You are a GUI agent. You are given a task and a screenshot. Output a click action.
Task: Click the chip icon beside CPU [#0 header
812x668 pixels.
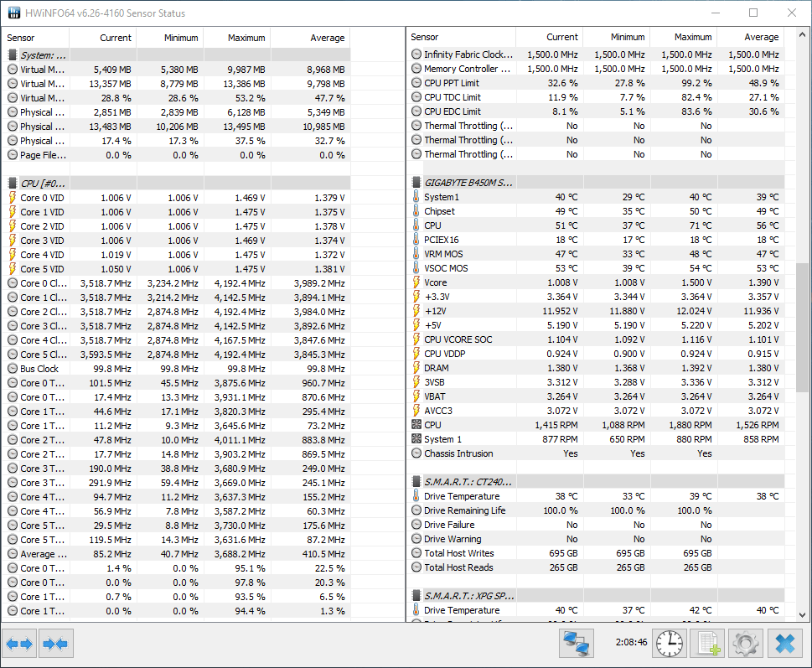pos(13,184)
